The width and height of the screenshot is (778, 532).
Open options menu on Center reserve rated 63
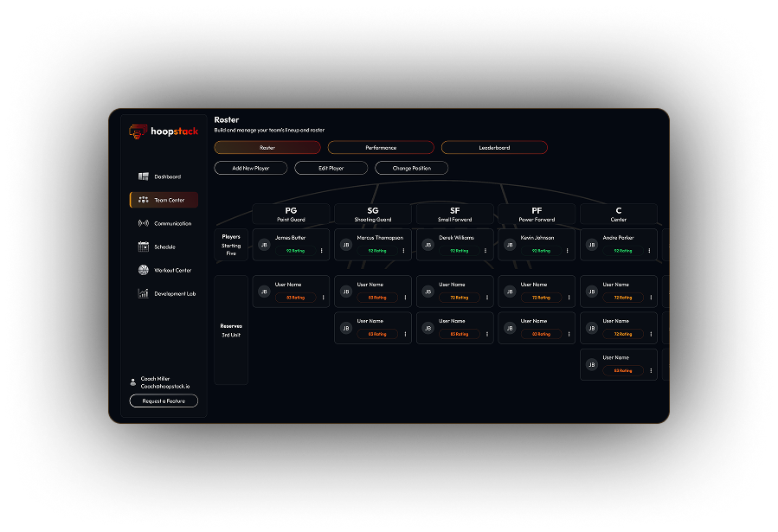click(x=651, y=370)
